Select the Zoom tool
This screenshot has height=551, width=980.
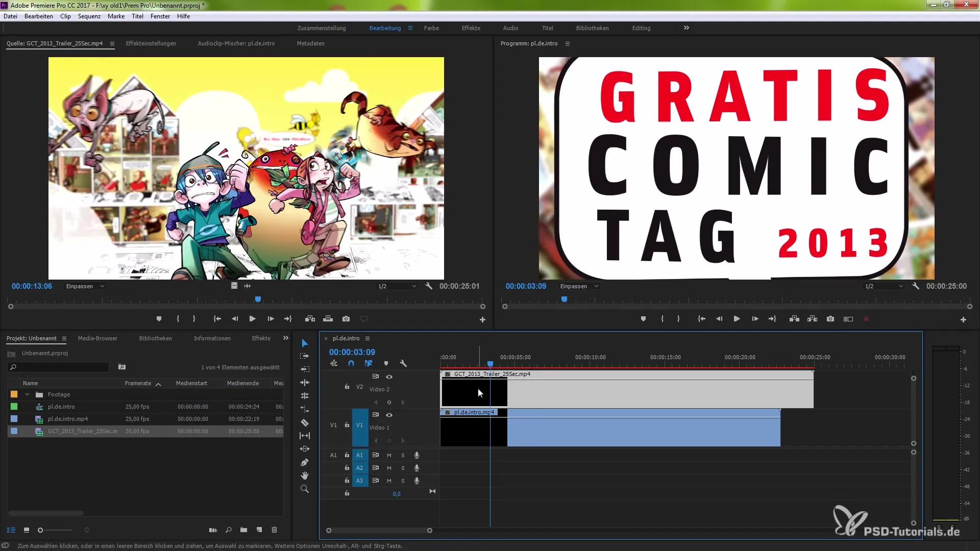[305, 489]
